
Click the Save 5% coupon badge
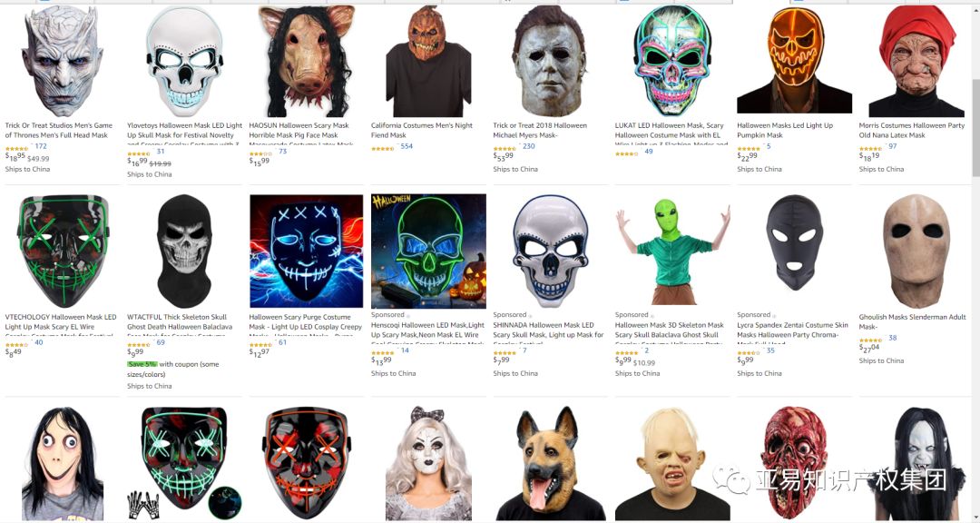pos(142,364)
